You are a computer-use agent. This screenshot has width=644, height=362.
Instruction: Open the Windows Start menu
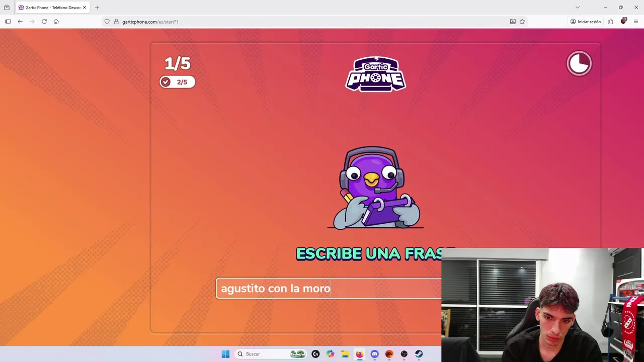[225, 354]
